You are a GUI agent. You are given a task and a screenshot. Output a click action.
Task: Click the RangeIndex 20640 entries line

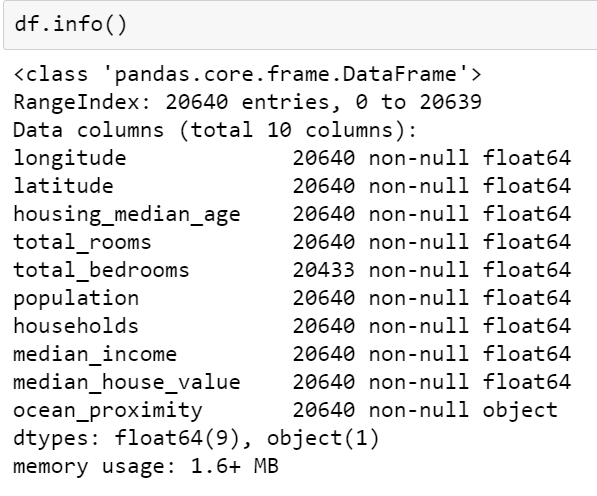(247, 102)
